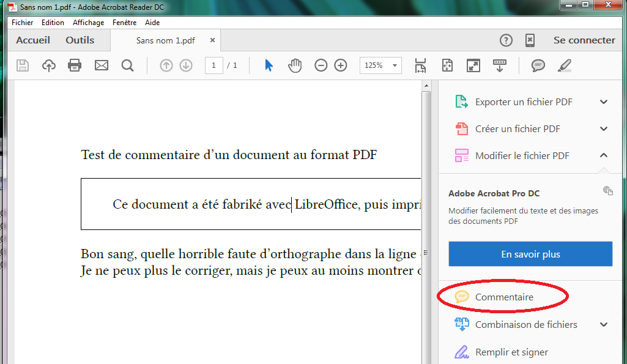Image resolution: width=627 pixels, height=364 pixels.
Task: Collapse Modifier le fichier PDF chevron
Action: 604,155
